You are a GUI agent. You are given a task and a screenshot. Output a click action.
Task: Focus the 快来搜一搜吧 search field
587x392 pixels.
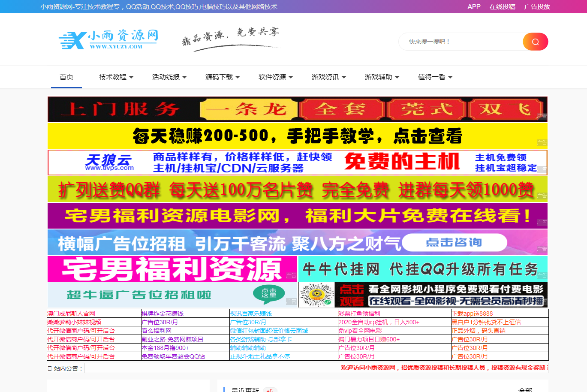click(461, 42)
